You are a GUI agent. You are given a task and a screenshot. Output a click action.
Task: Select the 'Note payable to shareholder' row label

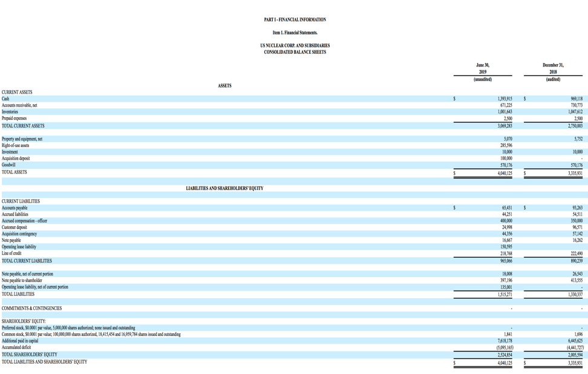pos(22,280)
